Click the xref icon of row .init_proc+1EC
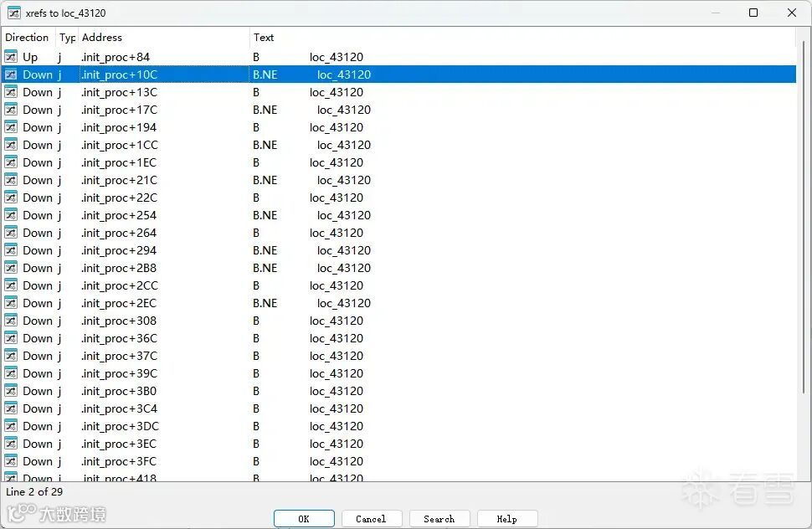This screenshot has width=812, height=529. (11, 162)
